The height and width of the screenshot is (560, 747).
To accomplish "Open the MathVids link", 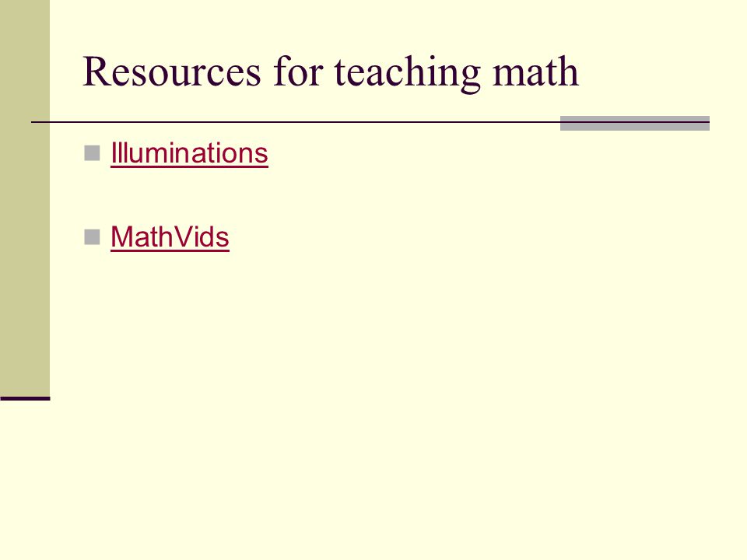I will coord(170,236).
